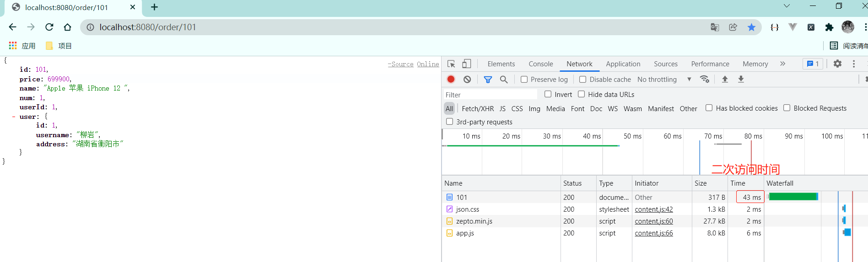
Task: Toggle the network filter funnel
Action: (488, 79)
